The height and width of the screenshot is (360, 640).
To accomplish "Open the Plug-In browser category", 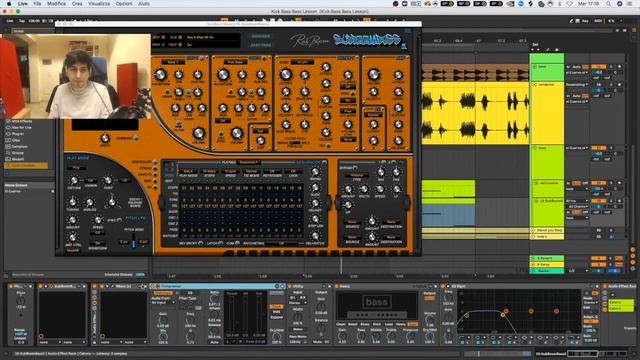I will (18, 134).
